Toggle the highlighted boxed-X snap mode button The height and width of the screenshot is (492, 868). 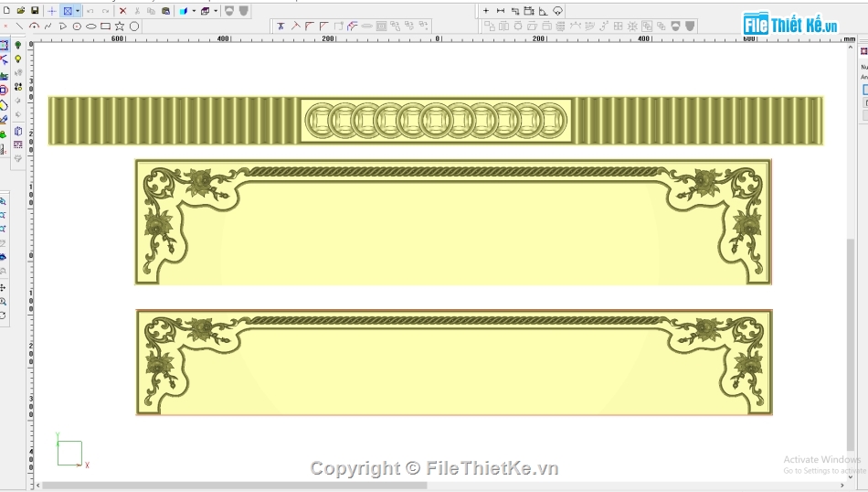click(x=68, y=11)
